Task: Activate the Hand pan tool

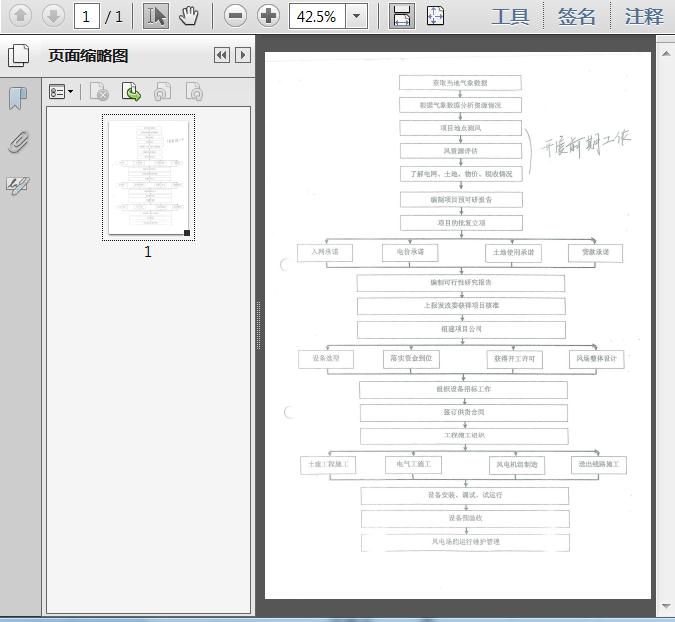Action: 190,15
